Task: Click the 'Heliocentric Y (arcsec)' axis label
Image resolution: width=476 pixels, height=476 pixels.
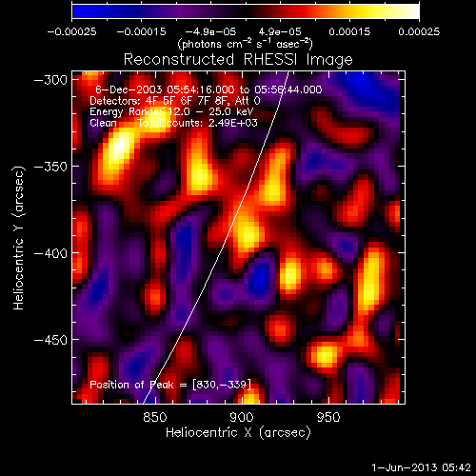Action: pos(18,238)
